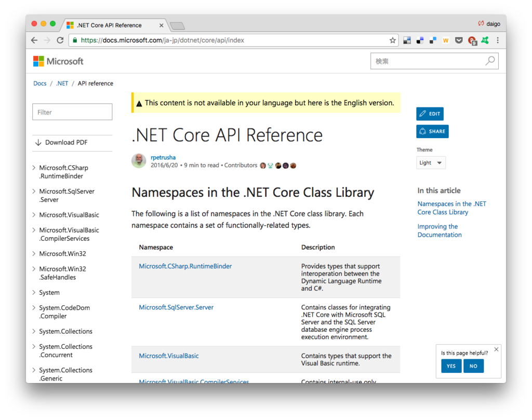Open Microsoft.SqlServer.Server table link
532x420 pixels.
pyautogui.click(x=176, y=307)
